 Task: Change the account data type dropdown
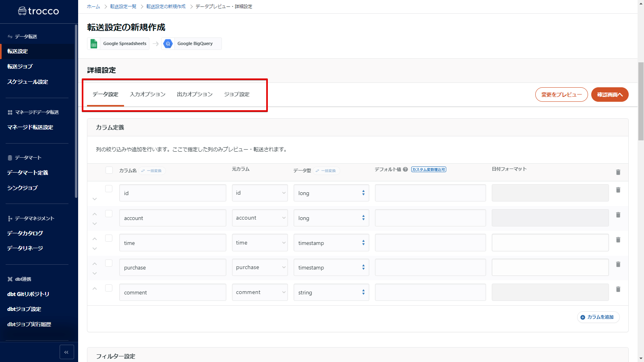tap(331, 218)
